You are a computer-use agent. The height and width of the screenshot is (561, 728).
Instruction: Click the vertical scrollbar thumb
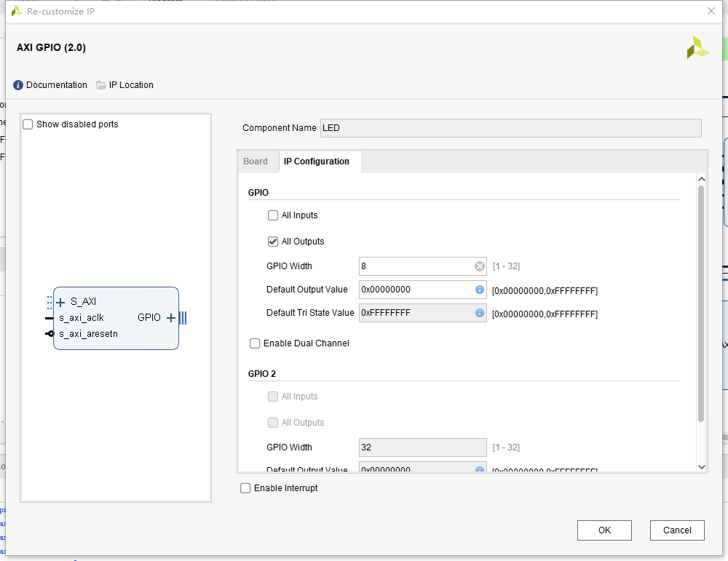coord(701,304)
